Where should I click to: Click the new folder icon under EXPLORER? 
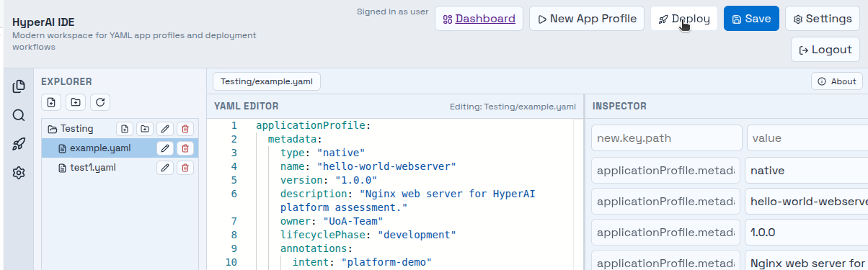click(x=76, y=102)
